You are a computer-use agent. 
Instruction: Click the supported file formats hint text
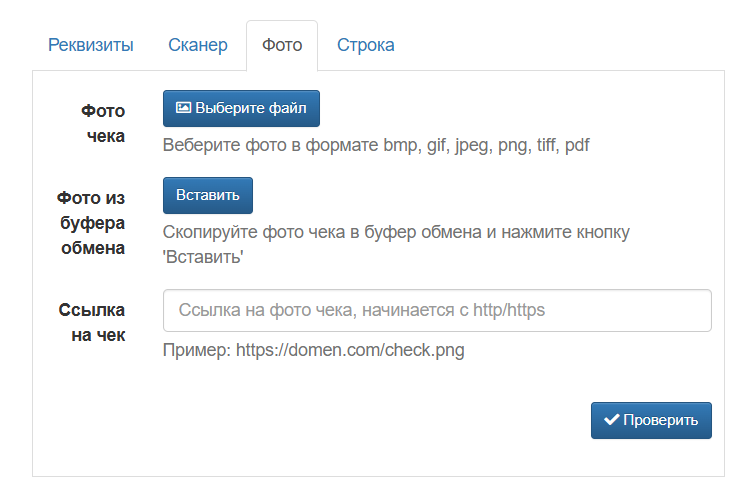[x=376, y=145]
